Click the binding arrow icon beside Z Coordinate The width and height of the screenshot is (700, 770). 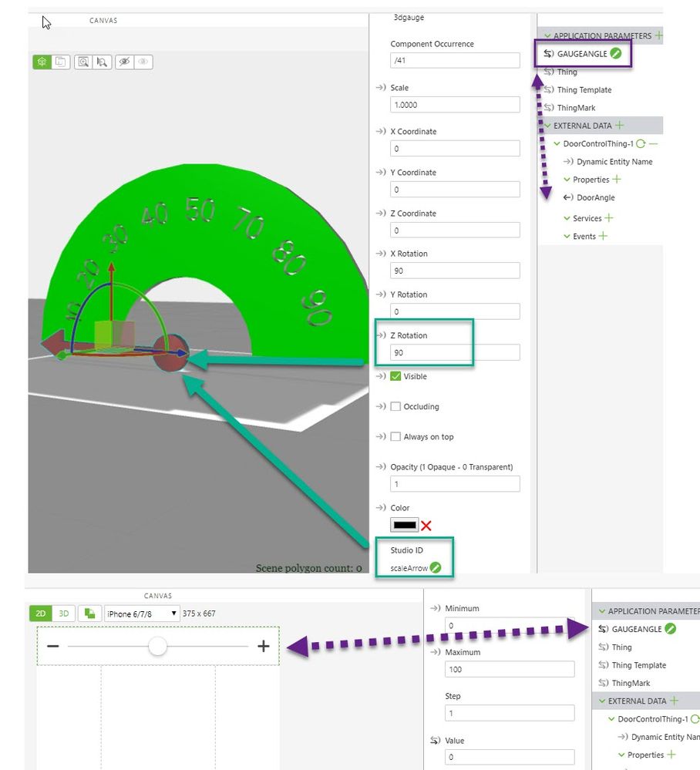[x=381, y=214]
